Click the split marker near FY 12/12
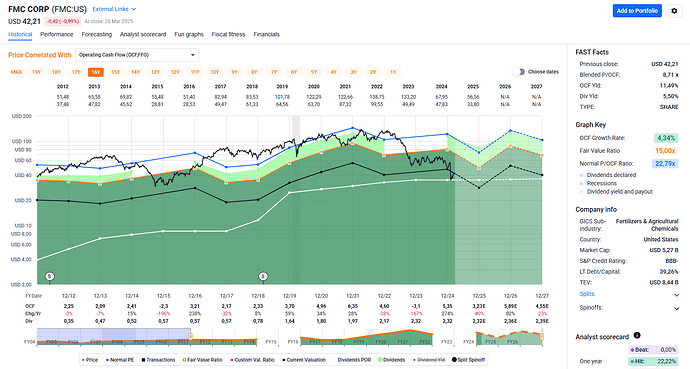This screenshot has width=690, height=369. 50,276
